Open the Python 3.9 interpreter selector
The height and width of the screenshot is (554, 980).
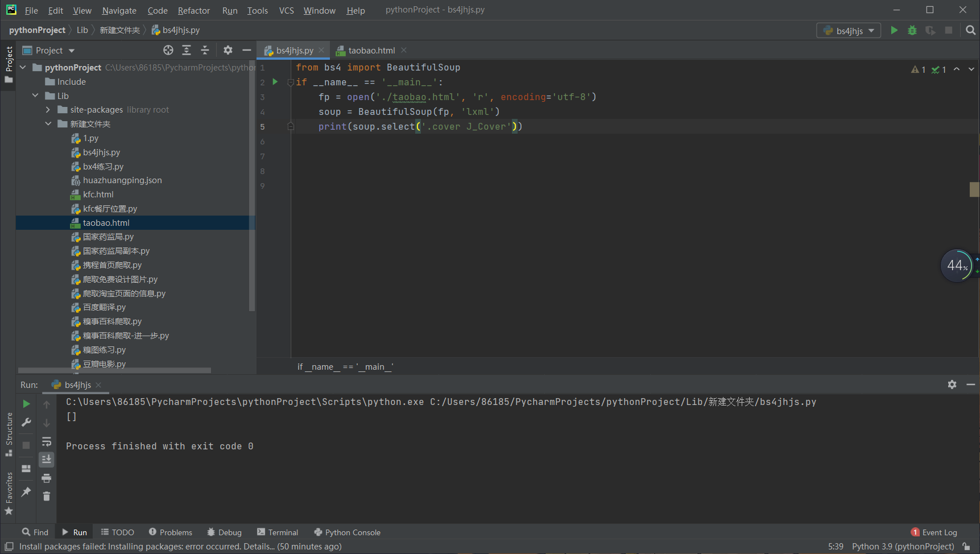point(903,547)
